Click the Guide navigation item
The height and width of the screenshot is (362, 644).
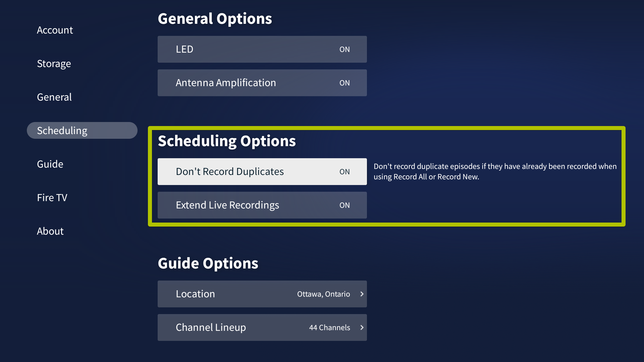50,164
